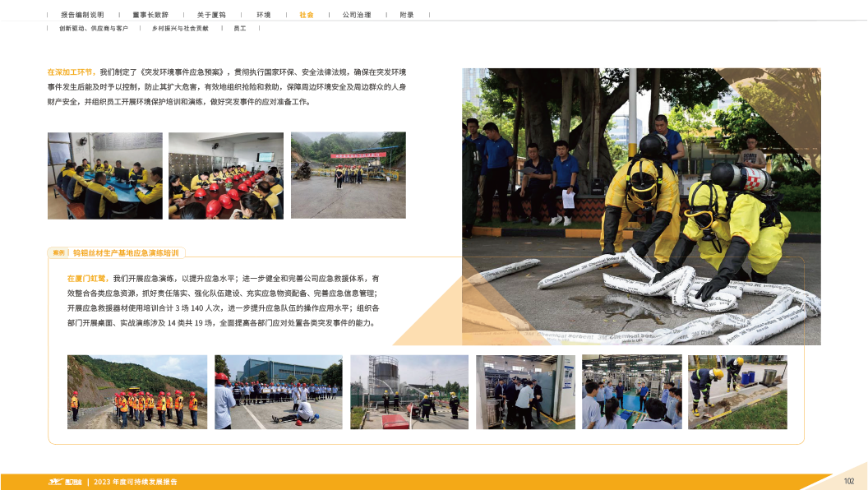The image size is (868, 490).
Task: Click the company logo in the footer
Action: pos(62,482)
